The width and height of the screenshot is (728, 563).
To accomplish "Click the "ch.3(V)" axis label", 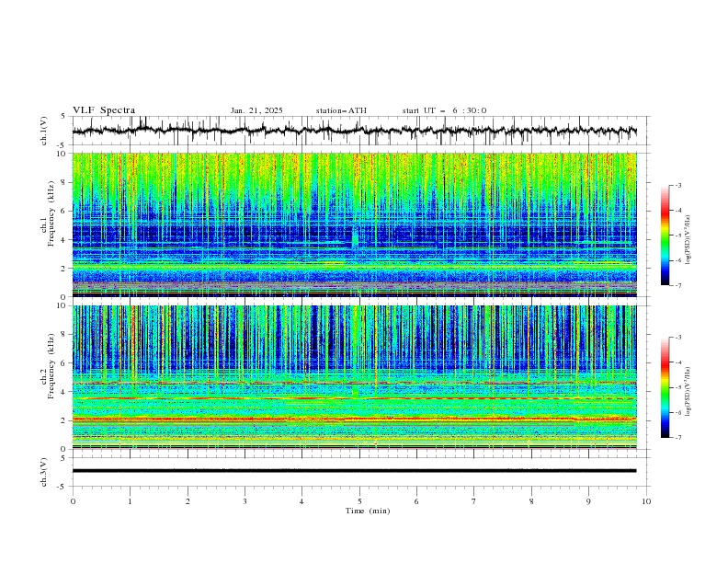I will point(44,472).
